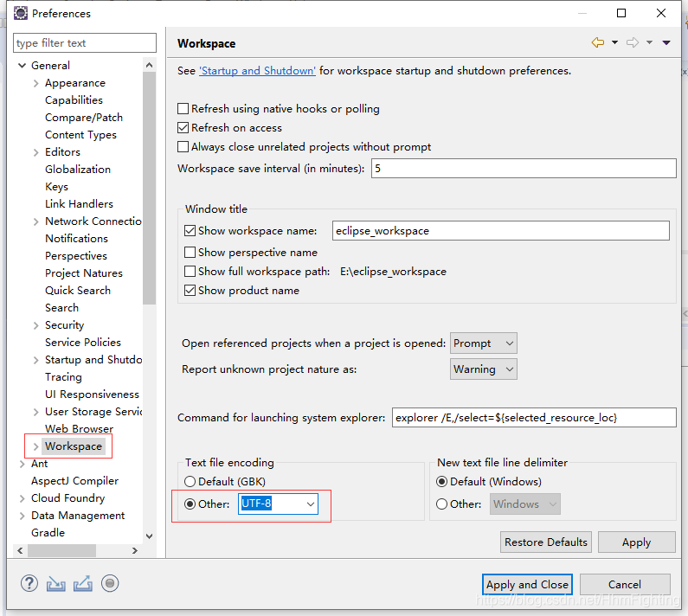This screenshot has height=616, width=688.
Task: Click the tree vertical scrollbar thumb
Action: [149, 189]
